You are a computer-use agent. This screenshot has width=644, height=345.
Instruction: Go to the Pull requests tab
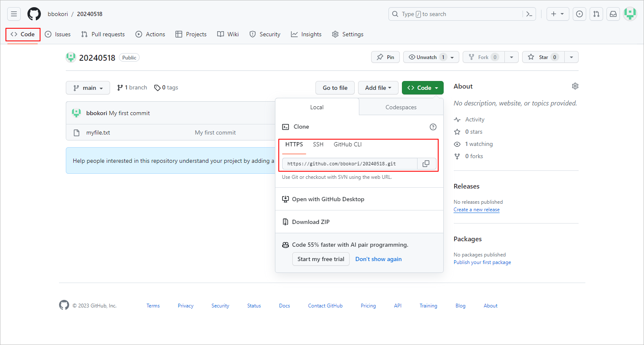tap(103, 34)
